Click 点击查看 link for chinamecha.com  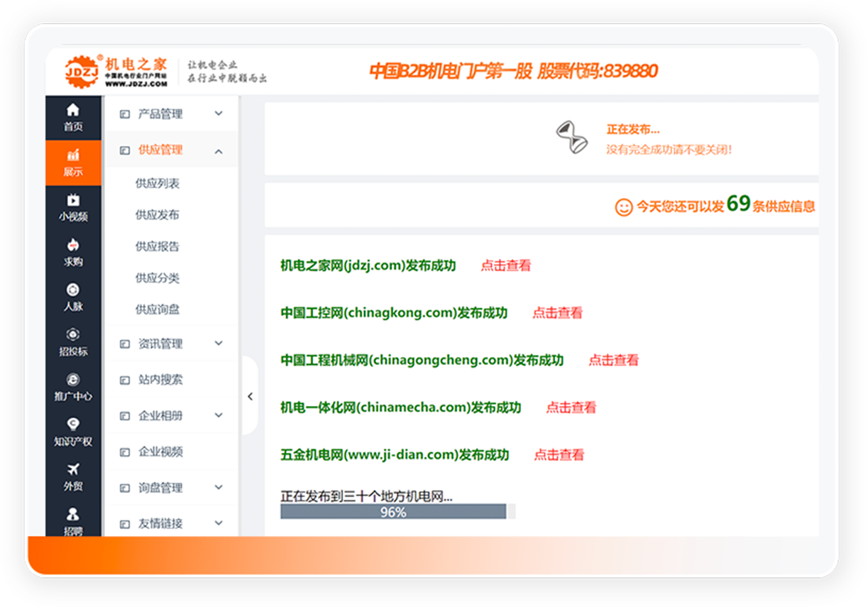pos(571,408)
